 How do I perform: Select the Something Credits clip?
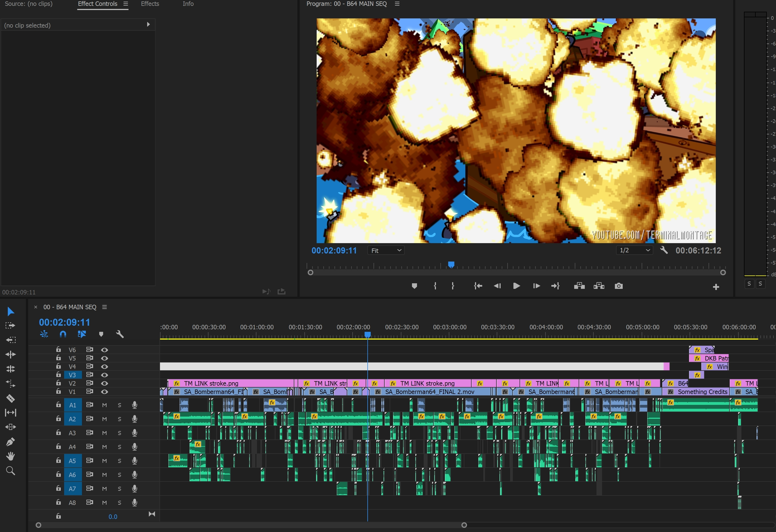(x=696, y=392)
